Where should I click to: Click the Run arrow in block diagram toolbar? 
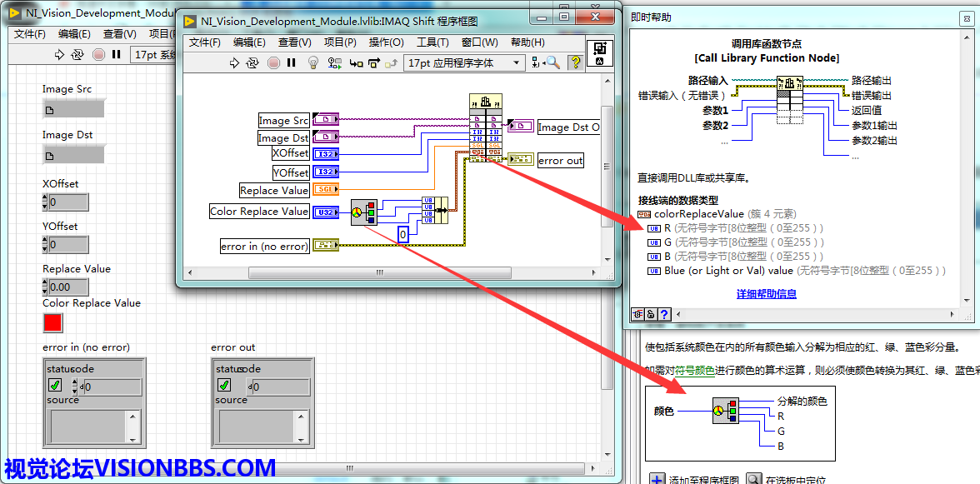click(234, 62)
